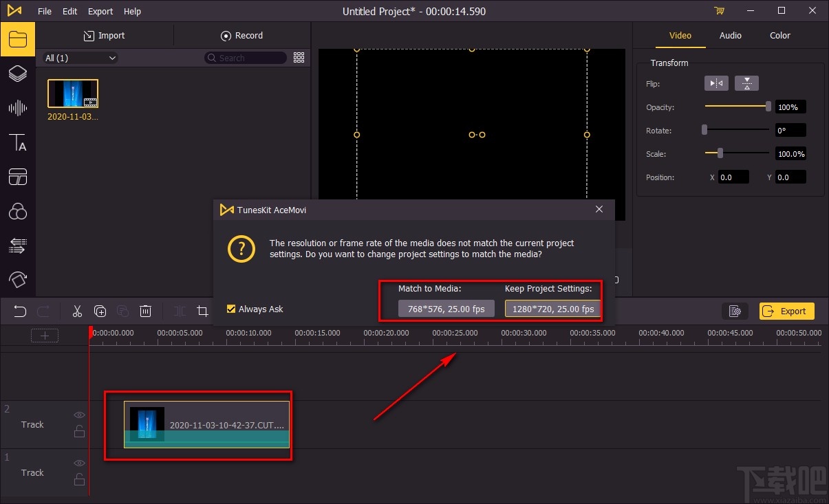Click the Position Y value field
The height and width of the screenshot is (504, 829).
[x=790, y=177]
